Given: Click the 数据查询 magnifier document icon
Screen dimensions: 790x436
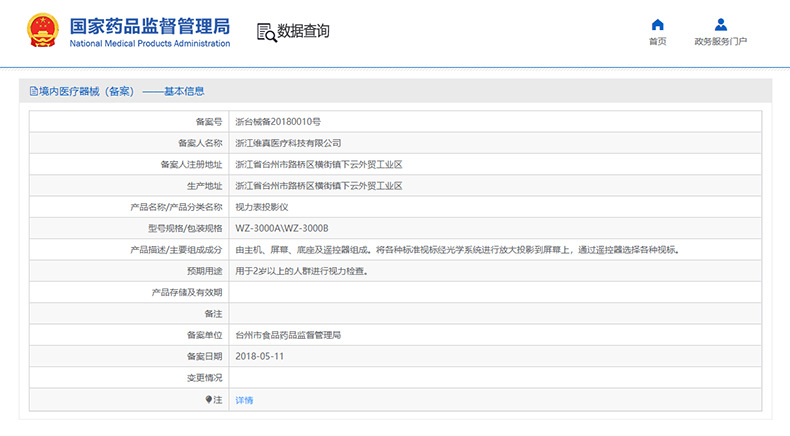Looking at the screenshot, I should point(266,32).
